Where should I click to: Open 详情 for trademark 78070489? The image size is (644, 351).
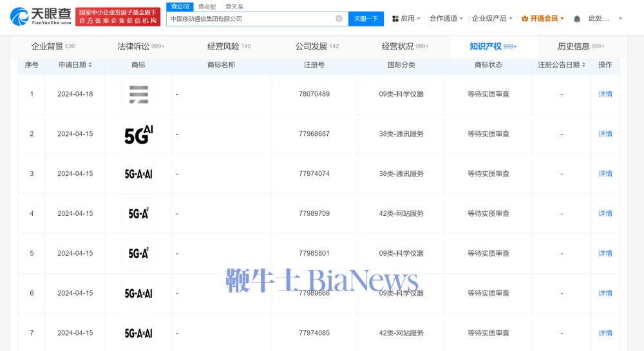click(605, 95)
